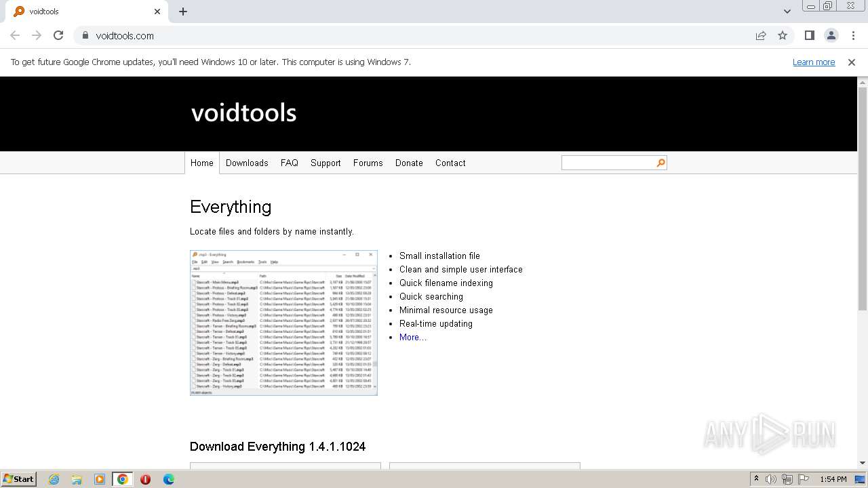The image size is (868, 488).
Task: Click the scrollbar down arrow
Action: (x=863, y=463)
